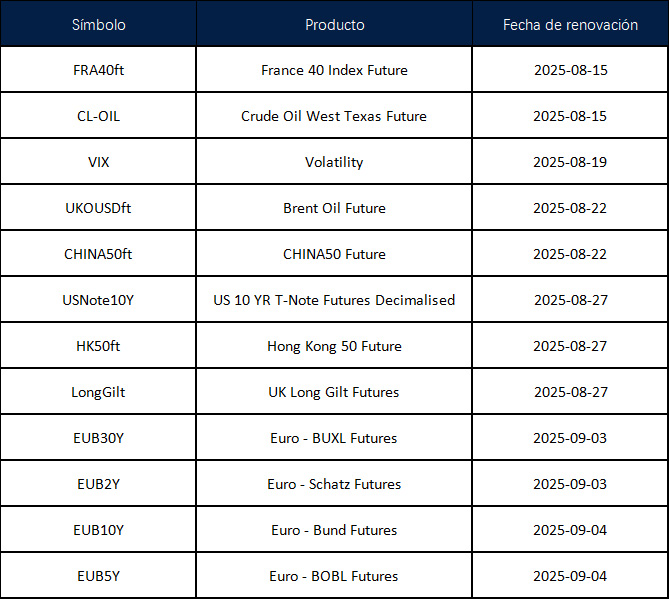
Task: Click the HK50ft symbol cell
Action: 98,346
